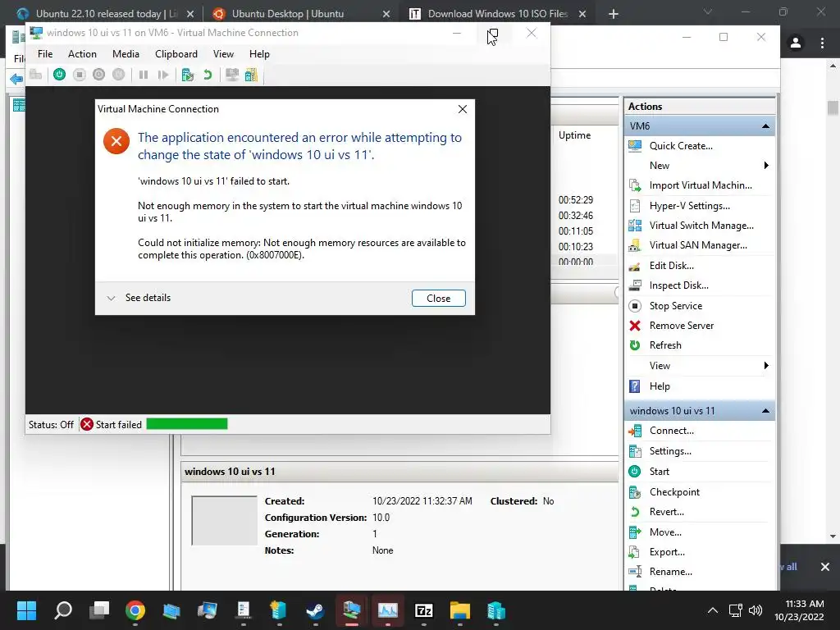The image size is (840, 630).
Task: Click the green Start power icon in toolbar
Action: 59,75
